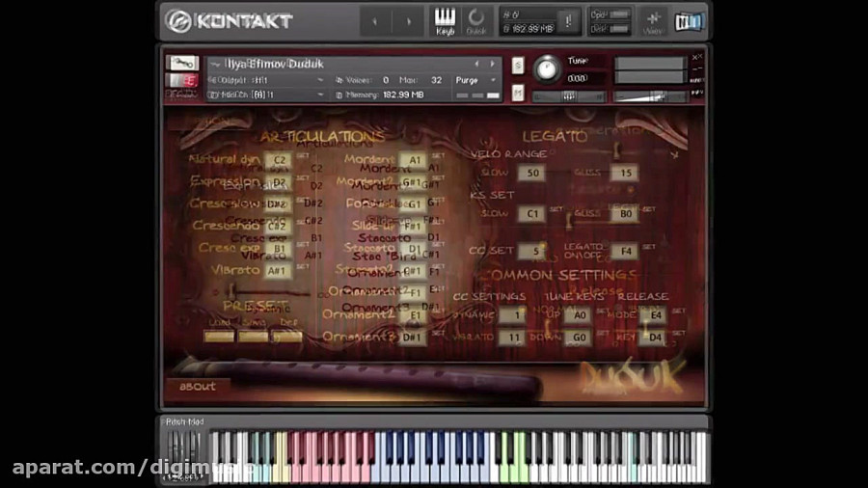Click Natural dyn keyswitch box C2
The image size is (868, 488).
pyautogui.click(x=279, y=160)
